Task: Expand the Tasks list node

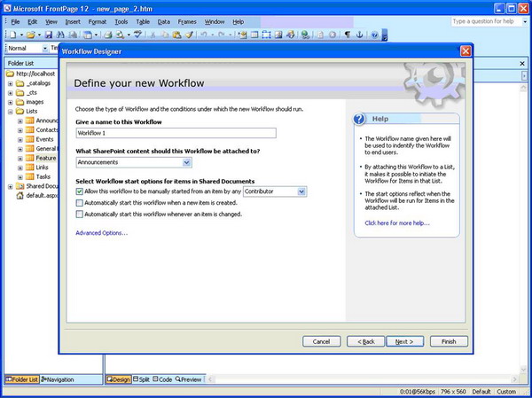Action: (20, 177)
